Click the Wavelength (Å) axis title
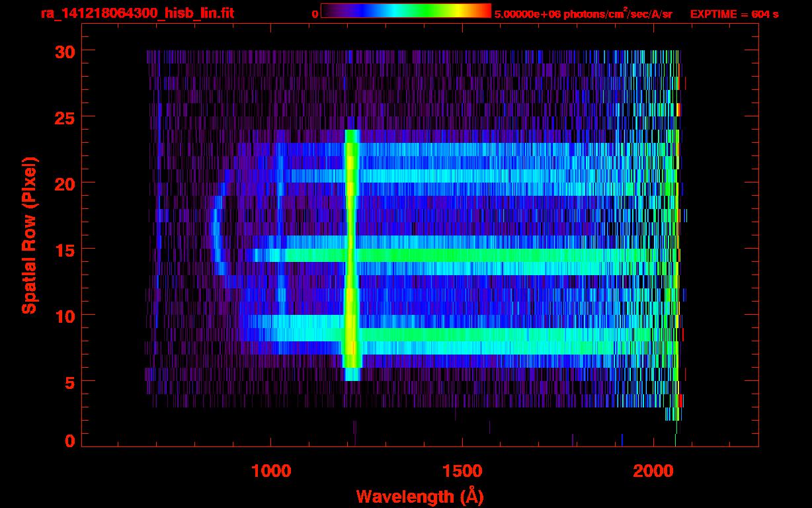 click(x=420, y=496)
